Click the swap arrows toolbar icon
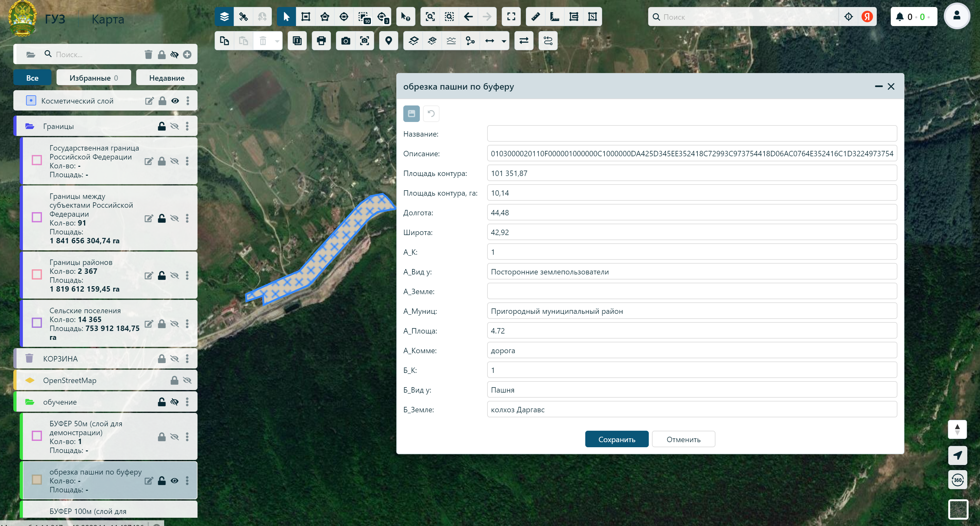 524,41
